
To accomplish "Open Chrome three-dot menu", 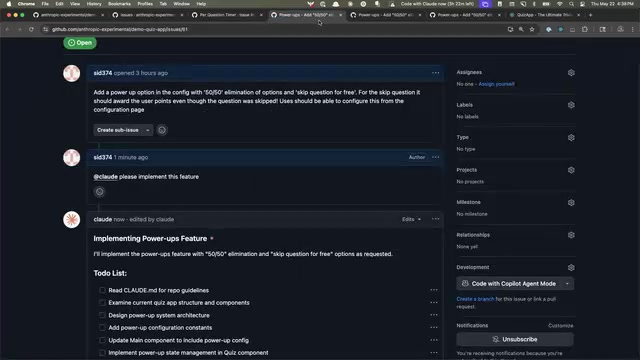I will point(633,29).
